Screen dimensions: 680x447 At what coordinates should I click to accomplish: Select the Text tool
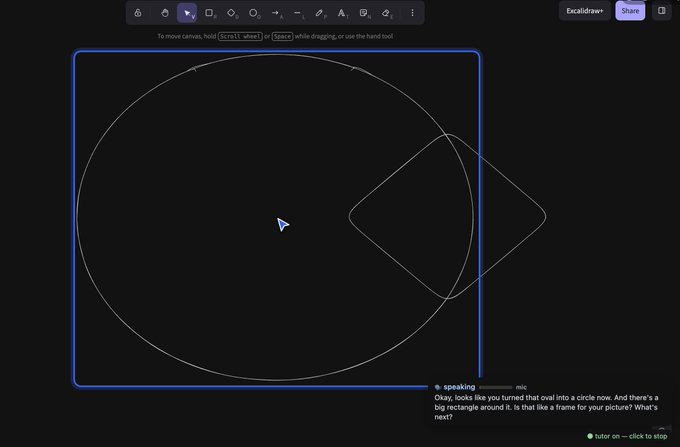pyautogui.click(x=342, y=13)
